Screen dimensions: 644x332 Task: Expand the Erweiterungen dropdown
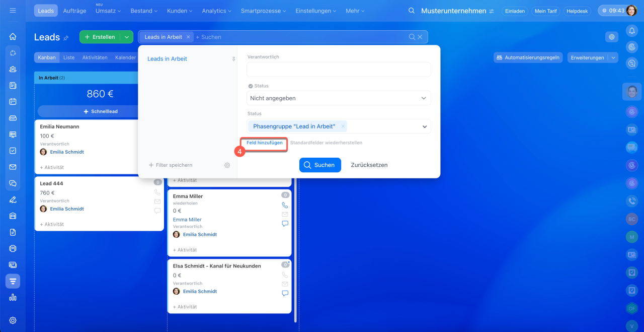613,57
